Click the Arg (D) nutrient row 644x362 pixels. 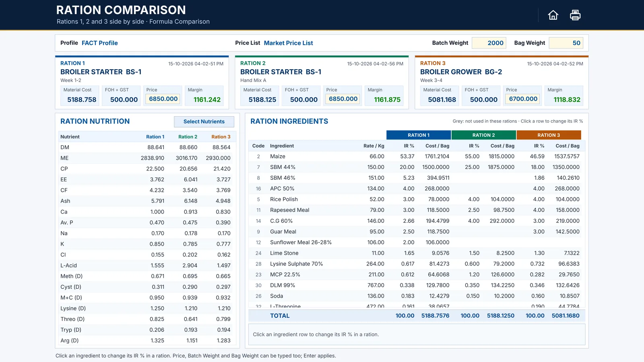pos(146,341)
